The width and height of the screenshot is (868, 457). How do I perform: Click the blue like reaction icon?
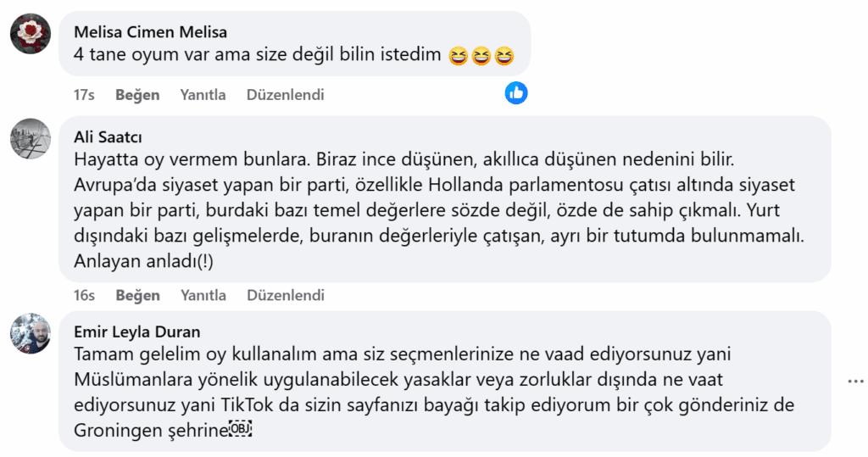click(x=516, y=93)
